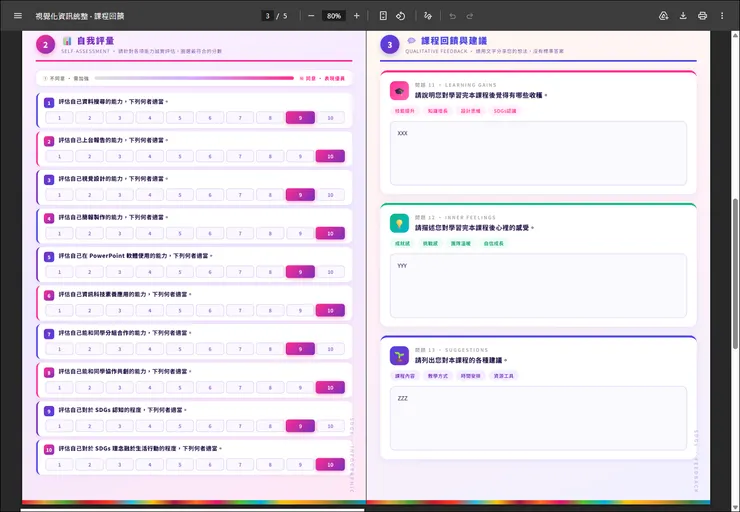Select score 9 for 資料搜尋 ability question
Screen dimensions: 740x512
click(300, 118)
